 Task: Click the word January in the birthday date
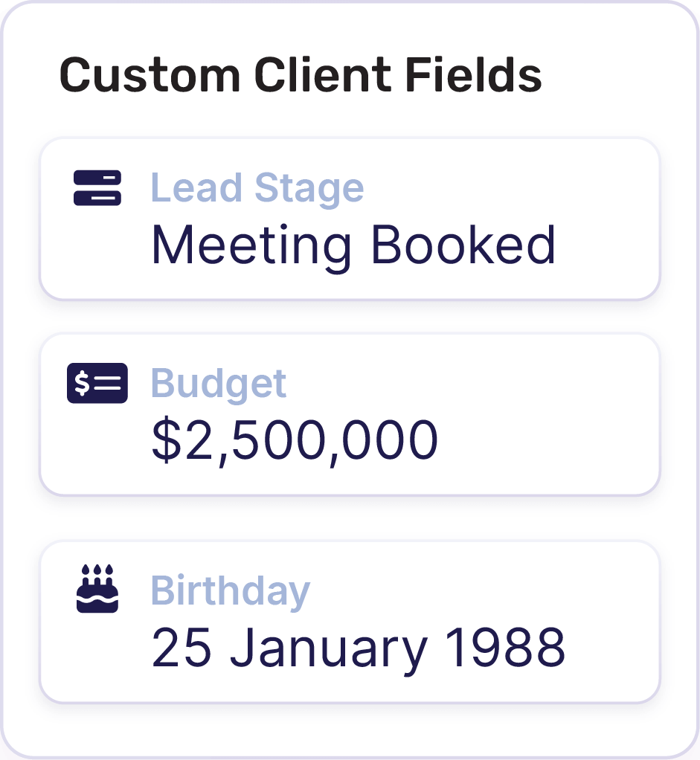point(328,647)
